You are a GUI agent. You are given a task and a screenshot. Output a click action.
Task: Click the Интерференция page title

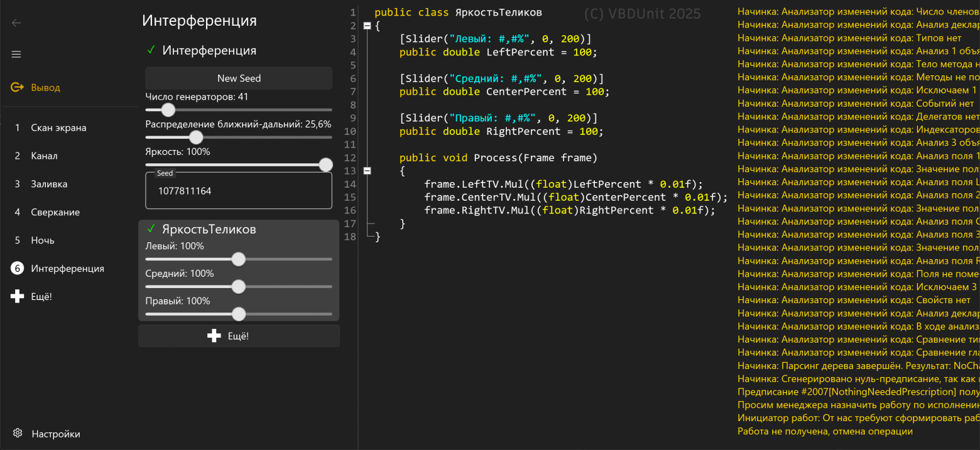199,20
